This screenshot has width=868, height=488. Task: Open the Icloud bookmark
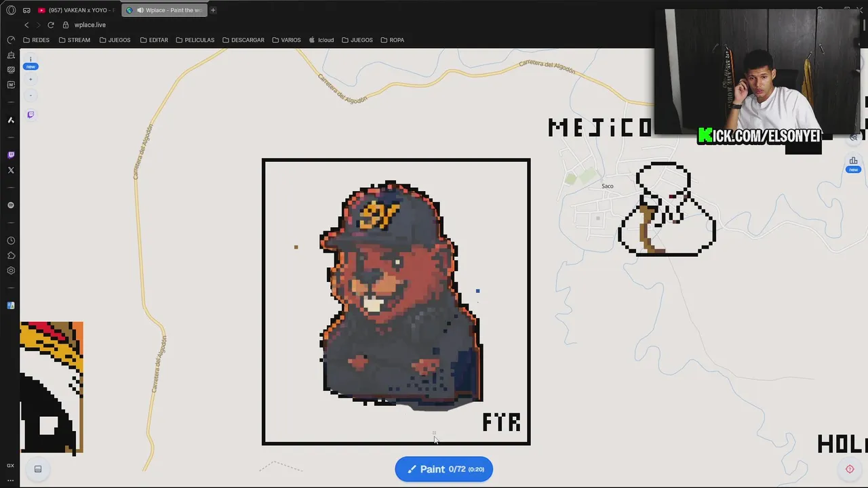321,40
